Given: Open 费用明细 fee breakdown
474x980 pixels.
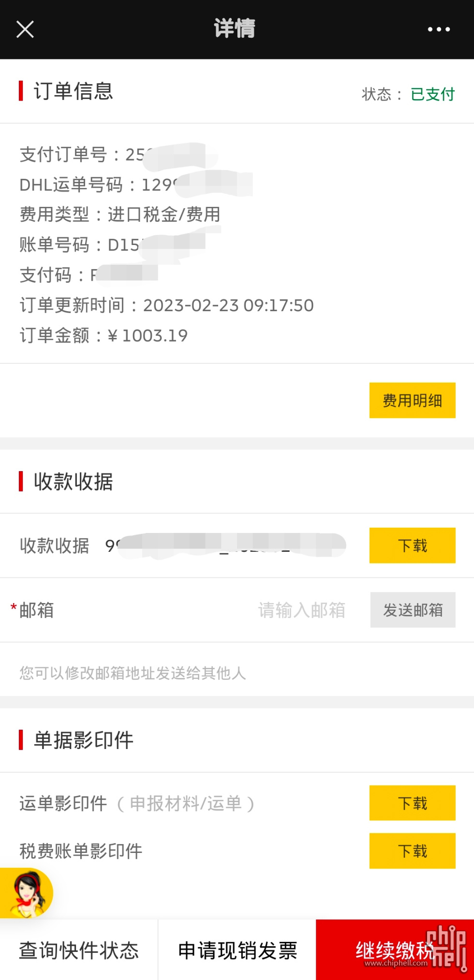Looking at the screenshot, I should click(412, 400).
